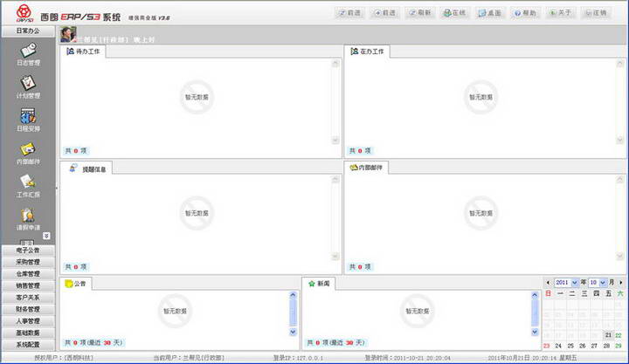Viewport: 629px width, 364px height.
Task: Expand the 财务管理 sidebar section
Action: 28,310
